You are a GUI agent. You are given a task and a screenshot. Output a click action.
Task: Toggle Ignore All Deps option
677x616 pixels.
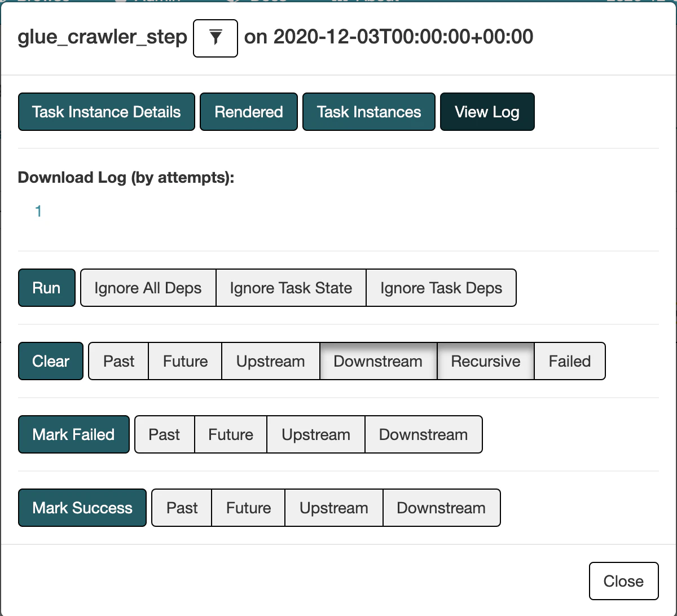[x=148, y=288]
